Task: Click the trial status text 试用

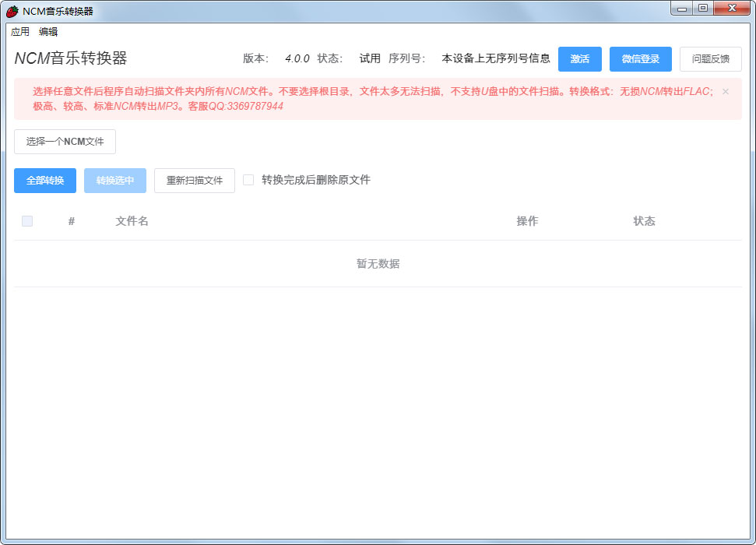Action: click(368, 58)
